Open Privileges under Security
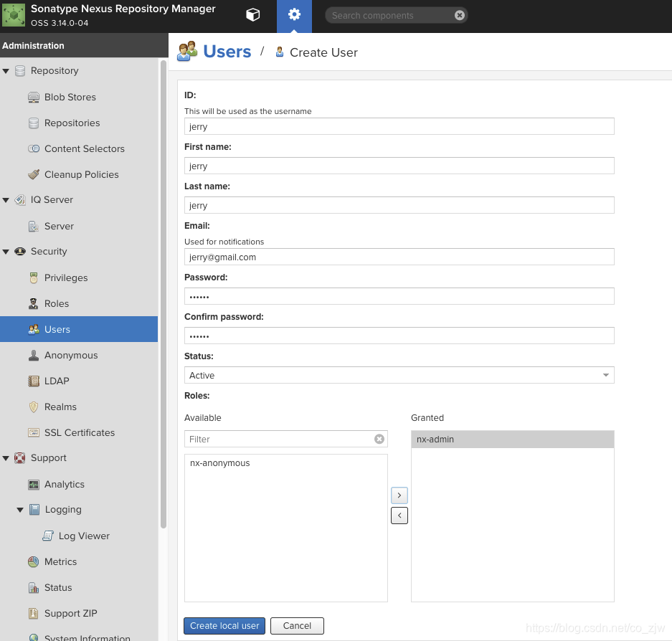 66,277
